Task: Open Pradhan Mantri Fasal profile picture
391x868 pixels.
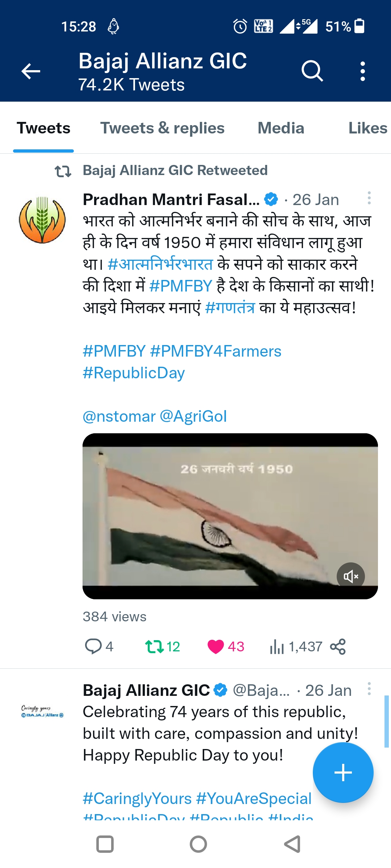Action: tap(42, 220)
